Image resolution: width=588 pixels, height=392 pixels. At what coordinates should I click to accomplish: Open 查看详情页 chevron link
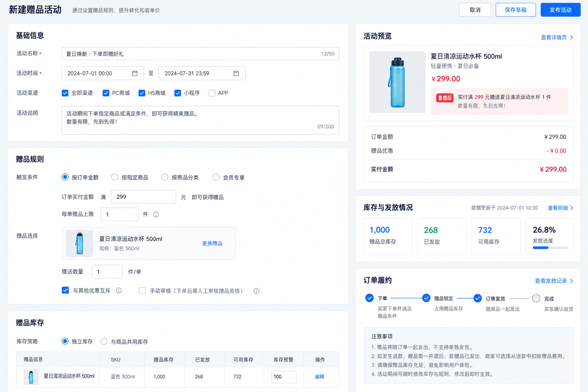coord(557,38)
